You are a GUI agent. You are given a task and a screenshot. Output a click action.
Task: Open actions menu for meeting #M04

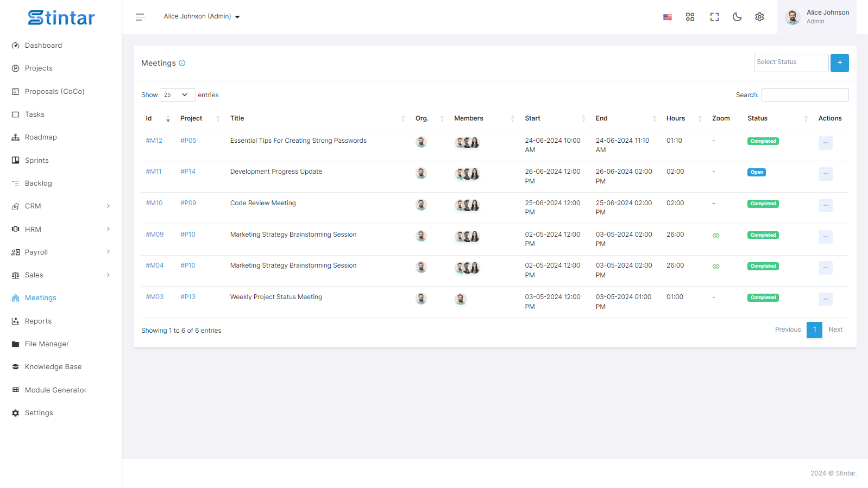pyautogui.click(x=826, y=268)
